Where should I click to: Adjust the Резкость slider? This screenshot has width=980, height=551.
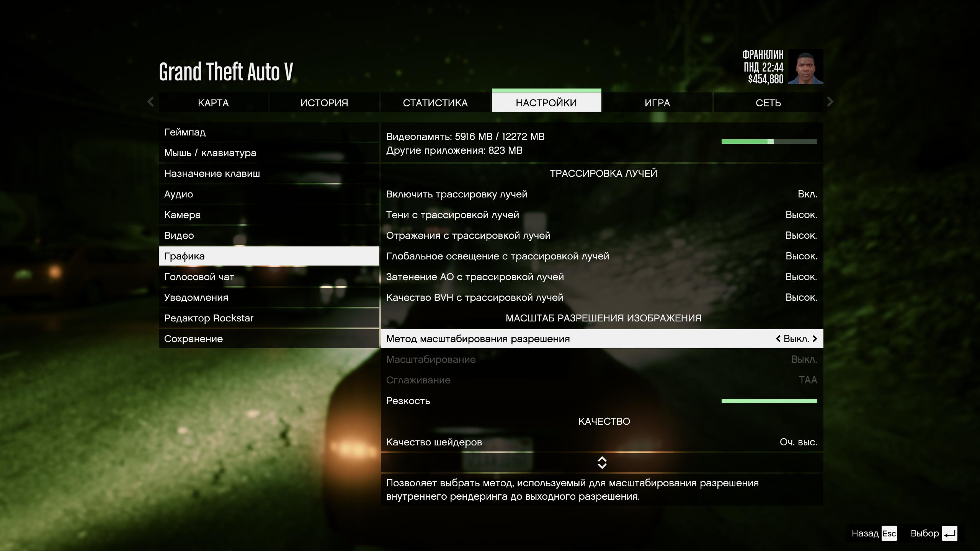(769, 401)
